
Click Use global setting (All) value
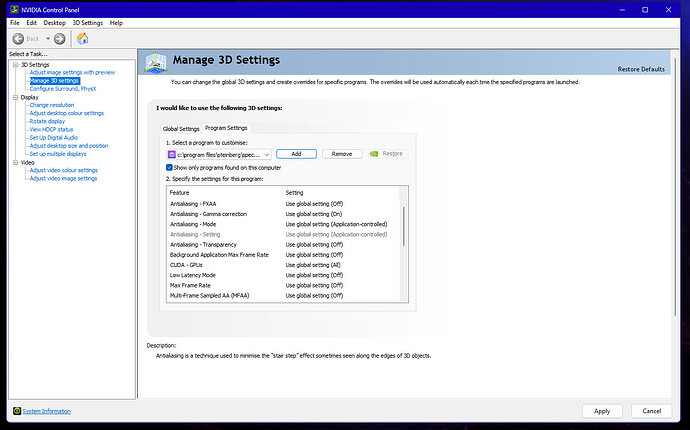(313, 265)
